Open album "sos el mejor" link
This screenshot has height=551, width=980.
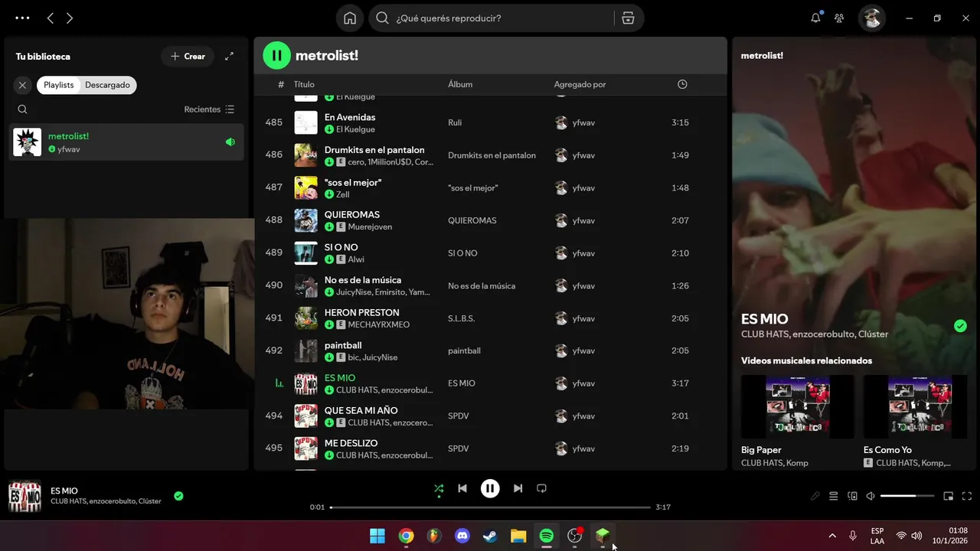point(472,188)
